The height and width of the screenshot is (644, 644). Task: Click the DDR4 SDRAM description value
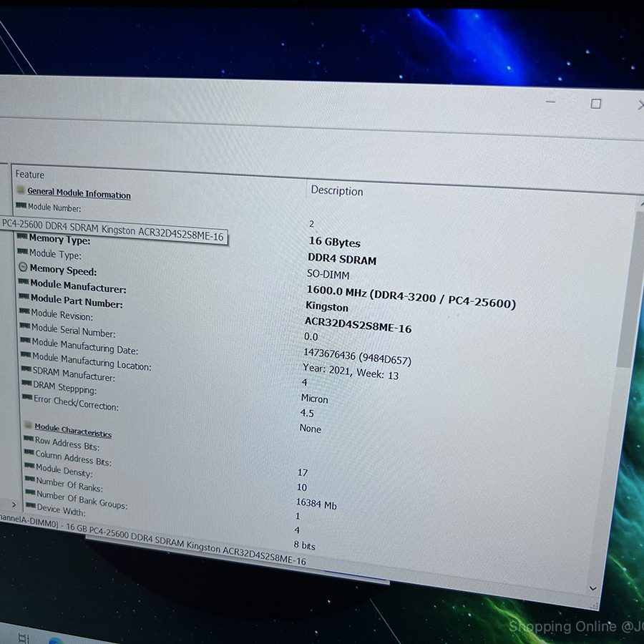pyautogui.click(x=342, y=259)
